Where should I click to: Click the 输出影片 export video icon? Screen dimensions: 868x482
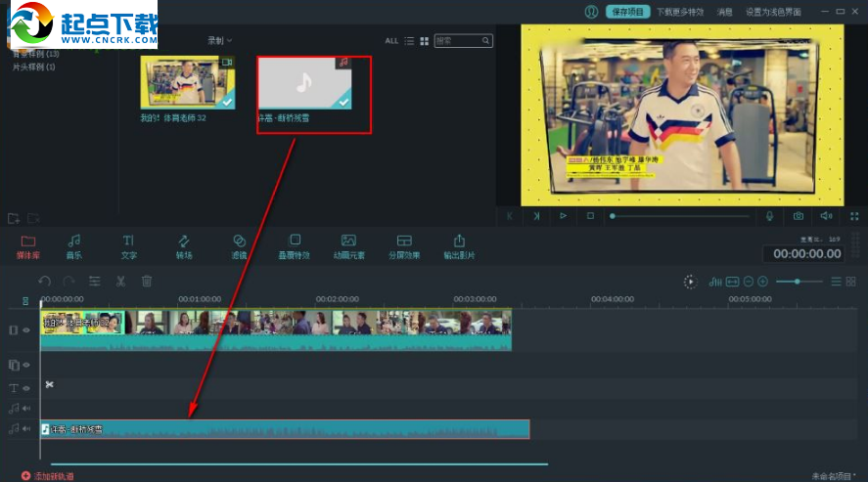[x=459, y=245]
